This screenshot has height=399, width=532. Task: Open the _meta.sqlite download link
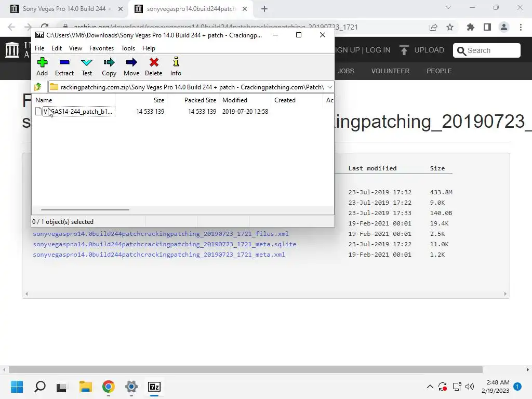coord(164,244)
